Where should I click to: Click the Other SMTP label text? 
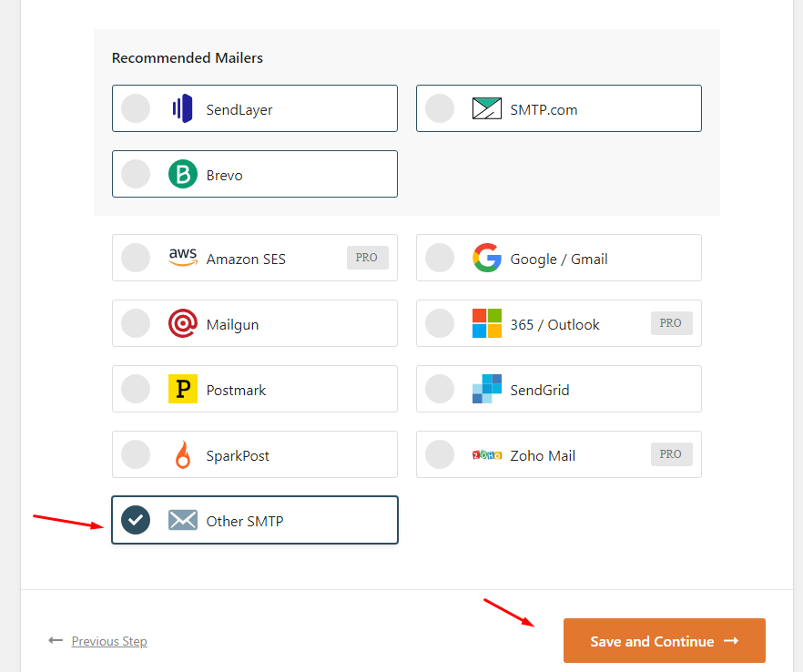point(245,522)
